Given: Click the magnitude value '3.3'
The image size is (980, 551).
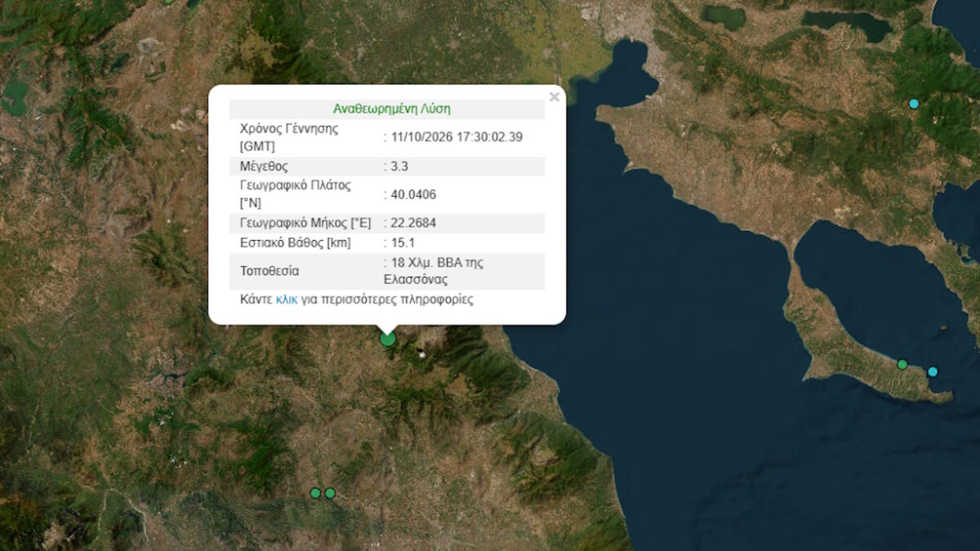Looking at the screenshot, I should click(x=398, y=166).
